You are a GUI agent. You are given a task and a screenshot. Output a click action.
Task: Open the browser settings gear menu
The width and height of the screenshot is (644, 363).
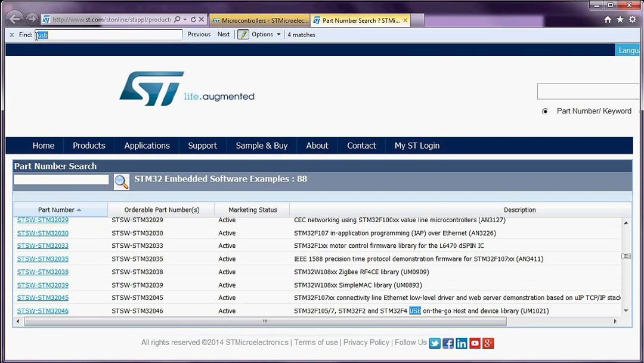point(631,19)
